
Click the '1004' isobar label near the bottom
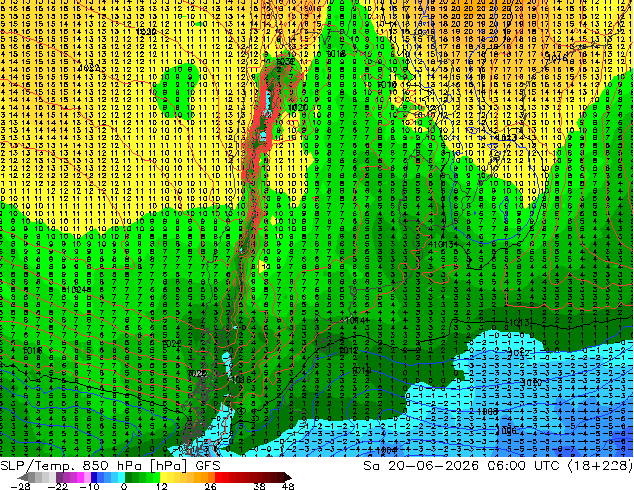click(x=387, y=450)
